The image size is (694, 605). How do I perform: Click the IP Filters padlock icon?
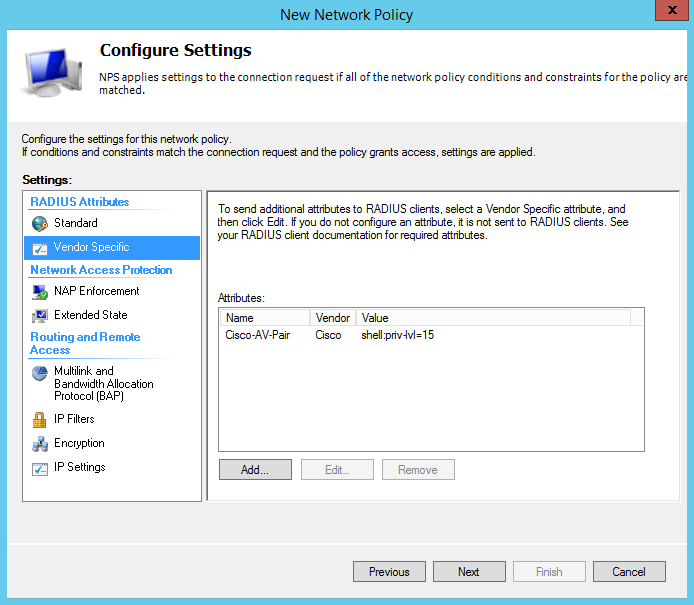[x=39, y=420]
